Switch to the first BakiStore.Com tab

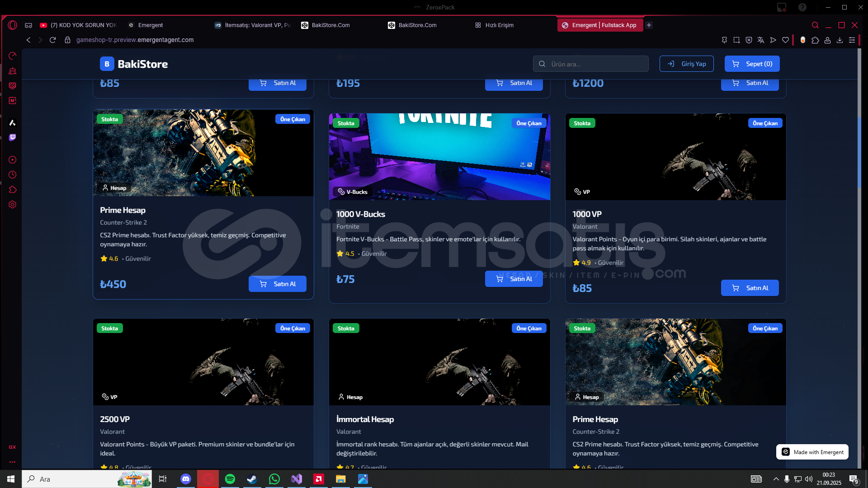[x=339, y=25]
